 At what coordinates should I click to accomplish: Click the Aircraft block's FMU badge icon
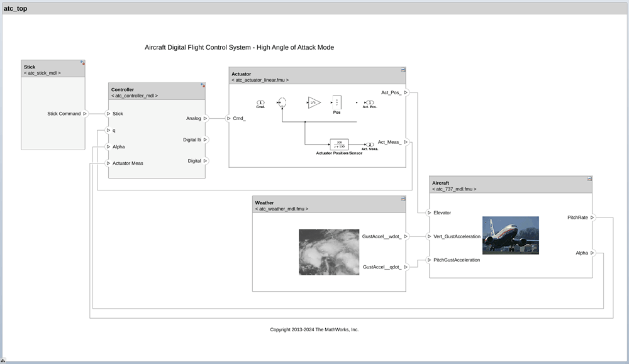(x=590, y=179)
